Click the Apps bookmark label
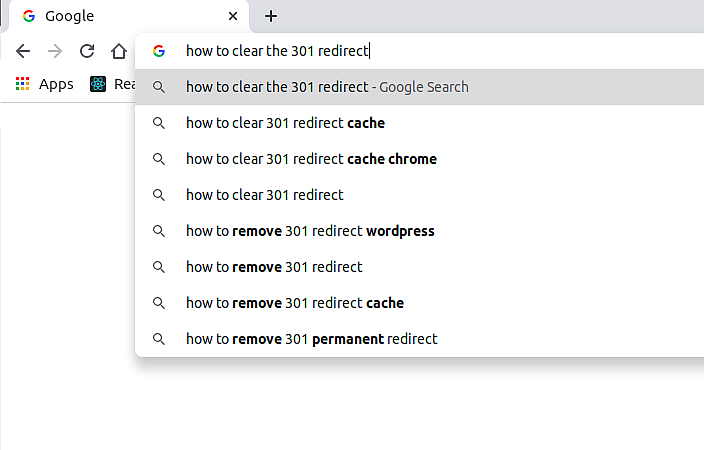This screenshot has height=450, width=704. click(x=56, y=84)
